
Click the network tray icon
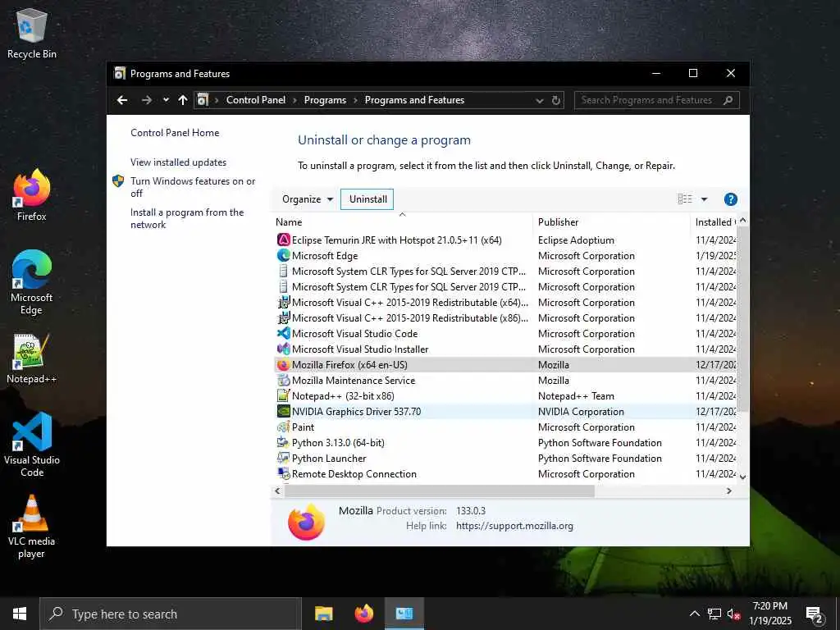[714, 614]
